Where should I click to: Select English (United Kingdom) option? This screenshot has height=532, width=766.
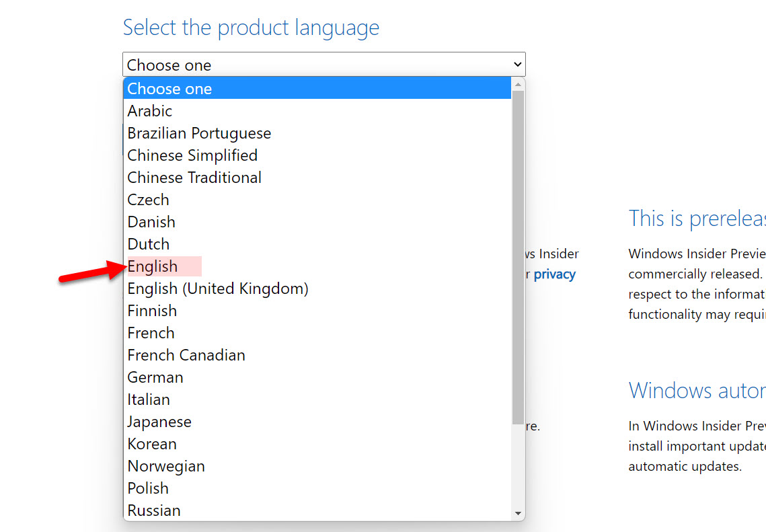(218, 289)
